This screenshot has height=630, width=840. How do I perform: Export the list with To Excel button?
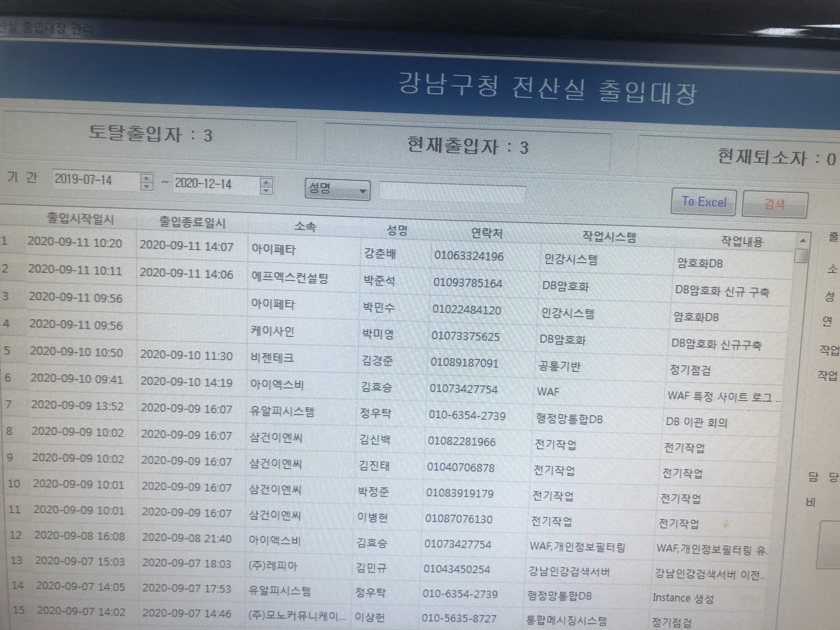pyautogui.click(x=703, y=202)
